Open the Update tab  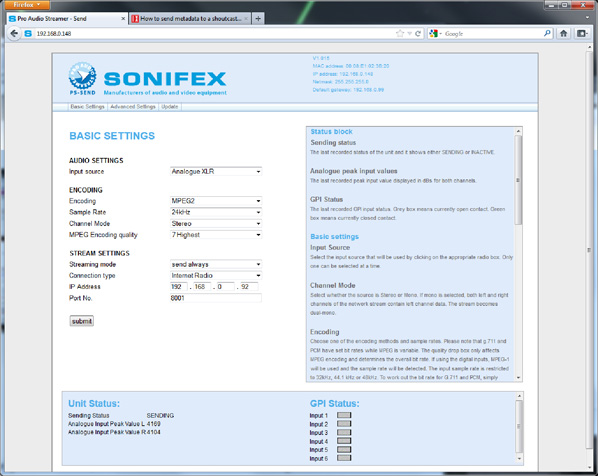point(170,107)
